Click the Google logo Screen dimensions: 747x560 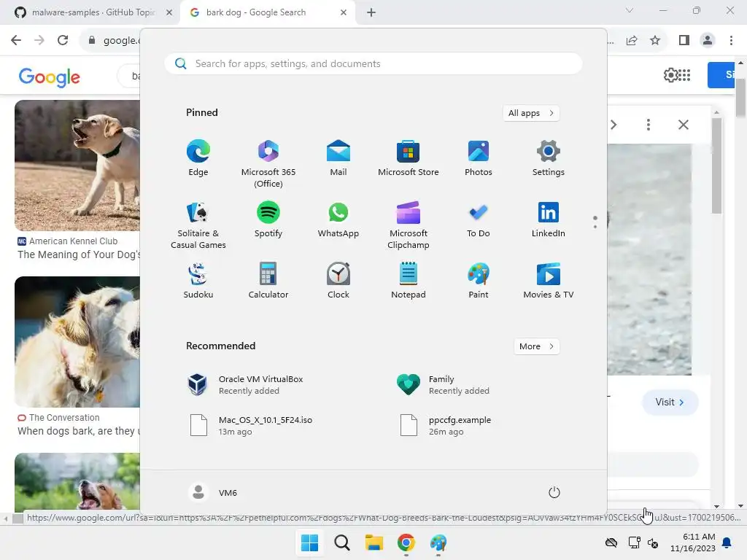(x=49, y=77)
